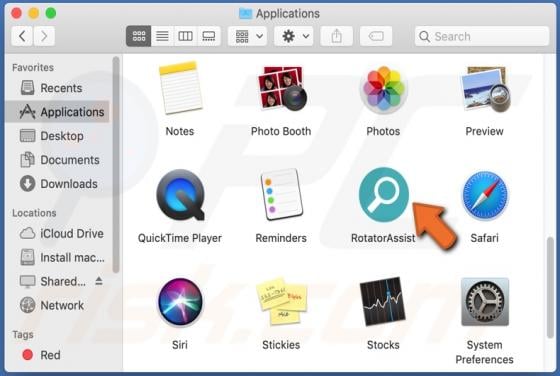This screenshot has width=560, height=376.
Task: Switch to icon view
Action: tap(139, 36)
